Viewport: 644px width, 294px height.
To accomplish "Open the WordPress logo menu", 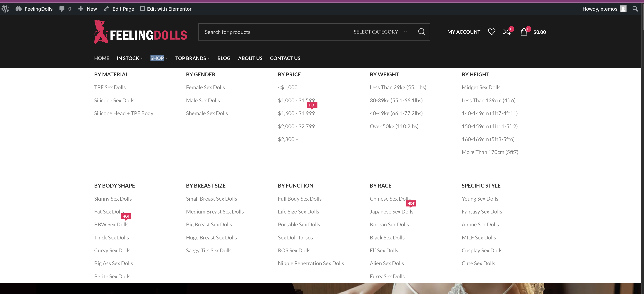I will (5, 9).
